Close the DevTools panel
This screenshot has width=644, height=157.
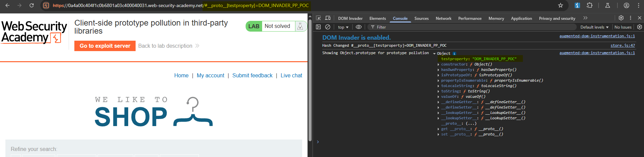pos(640,18)
